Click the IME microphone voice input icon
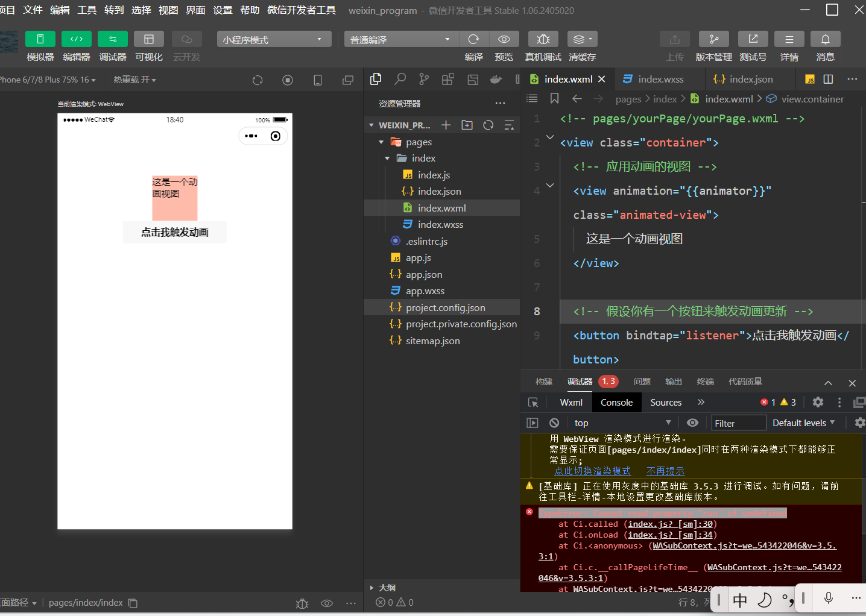The image size is (866, 616). pyautogui.click(x=829, y=598)
